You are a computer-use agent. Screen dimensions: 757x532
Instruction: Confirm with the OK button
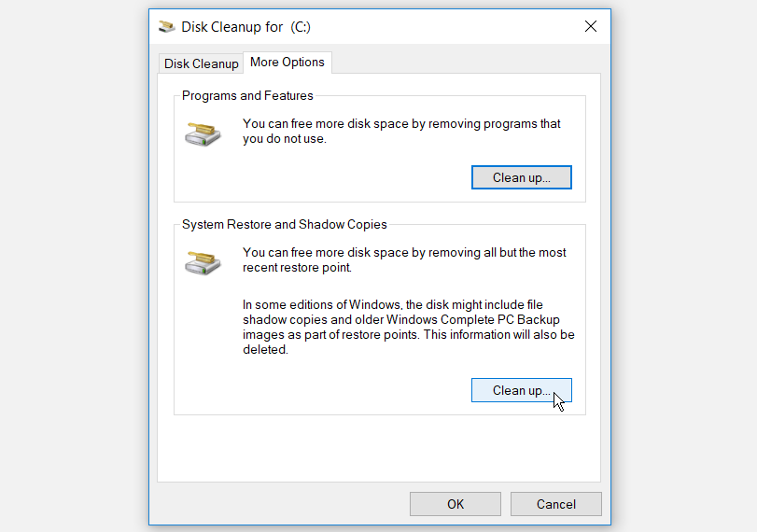pyautogui.click(x=456, y=504)
